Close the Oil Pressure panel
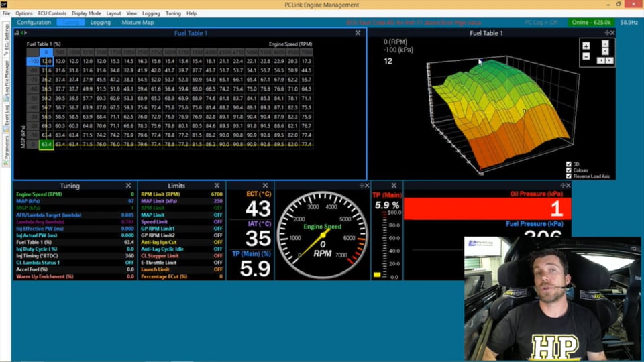The height and width of the screenshot is (362, 644). 568,186
